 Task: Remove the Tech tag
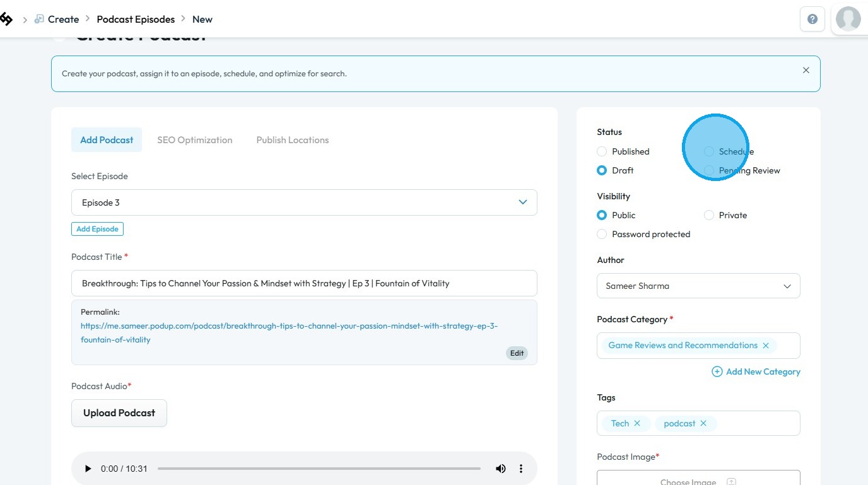[x=637, y=423]
